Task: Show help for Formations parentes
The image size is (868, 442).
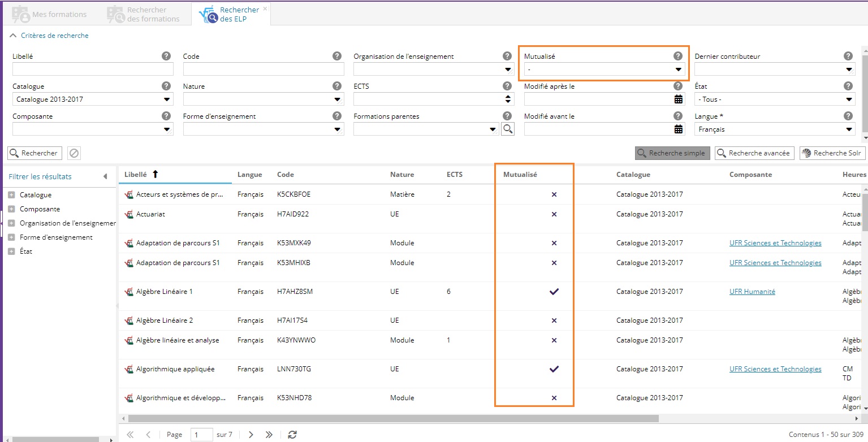Action: coord(507,116)
